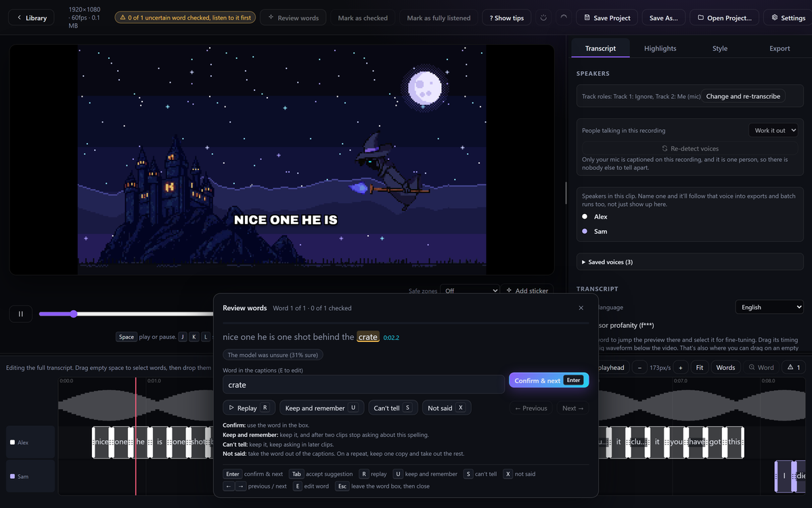Click the timeline word block 'you'
This screenshot has height=508, width=812.
coord(676,442)
